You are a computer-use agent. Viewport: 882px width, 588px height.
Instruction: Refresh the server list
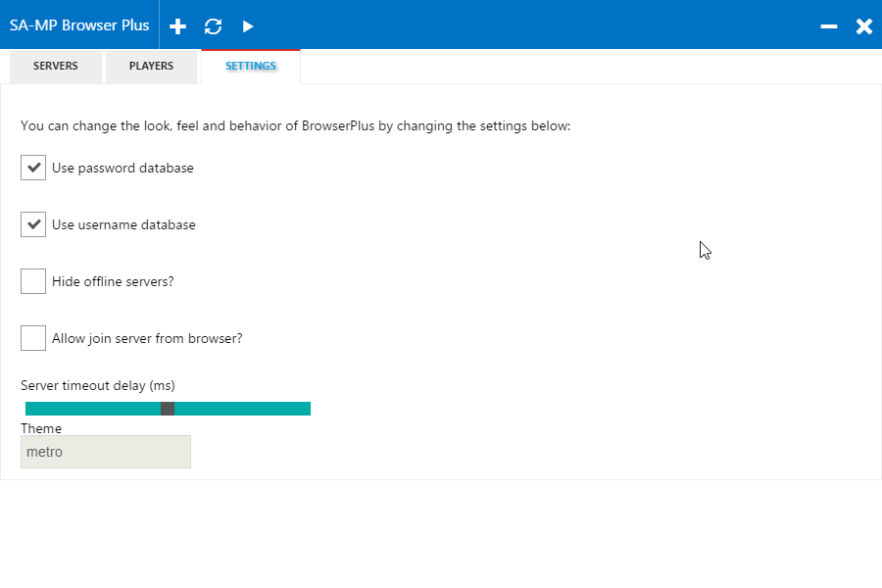[214, 26]
